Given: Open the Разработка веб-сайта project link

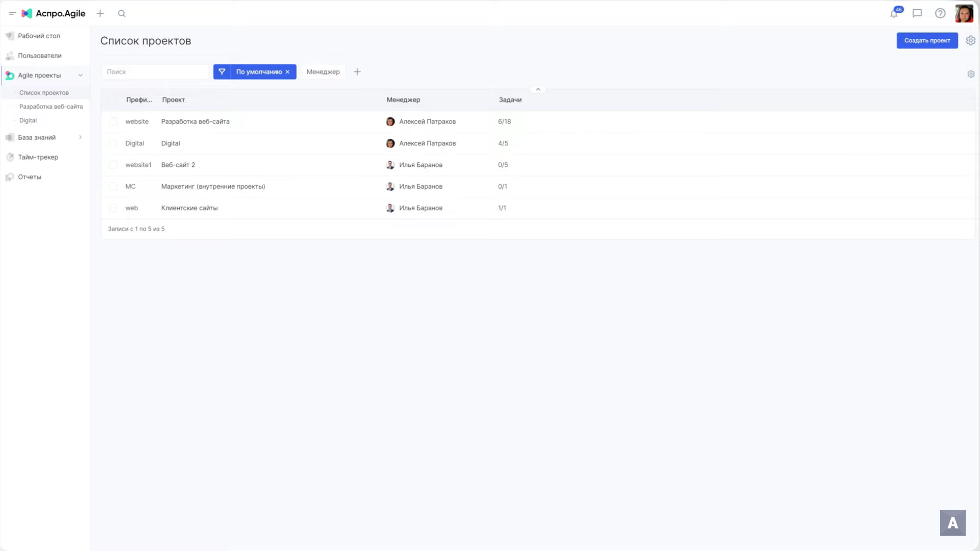Looking at the screenshot, I should (195, 122).
